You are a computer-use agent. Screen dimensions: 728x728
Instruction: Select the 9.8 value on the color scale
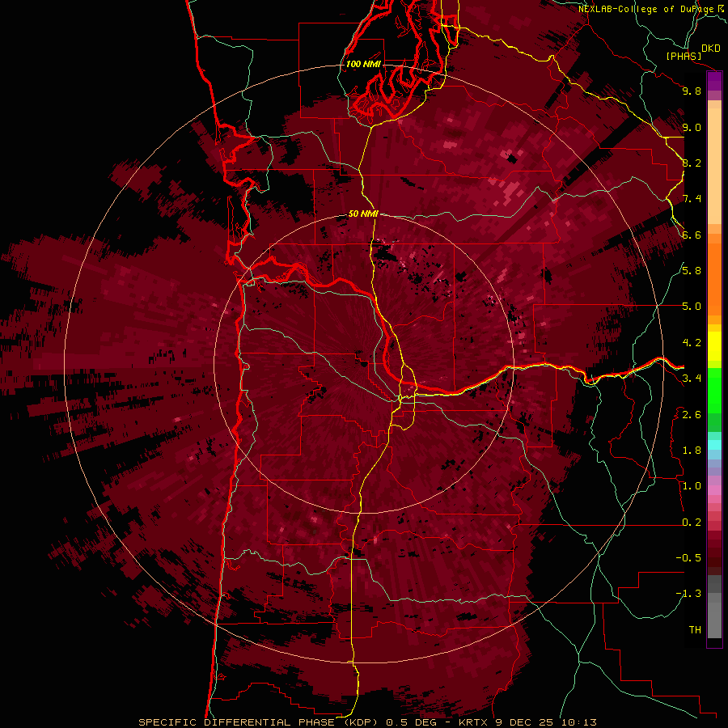(x=692, y=91)
